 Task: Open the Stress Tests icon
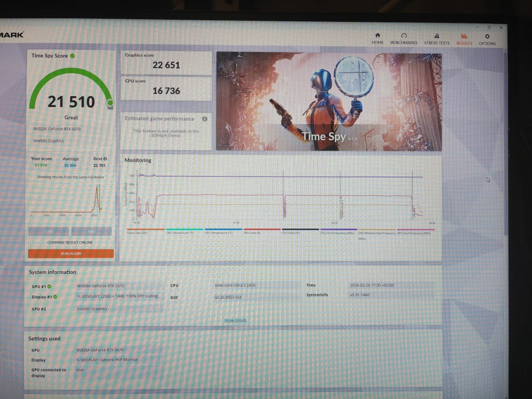click(437, 35)
